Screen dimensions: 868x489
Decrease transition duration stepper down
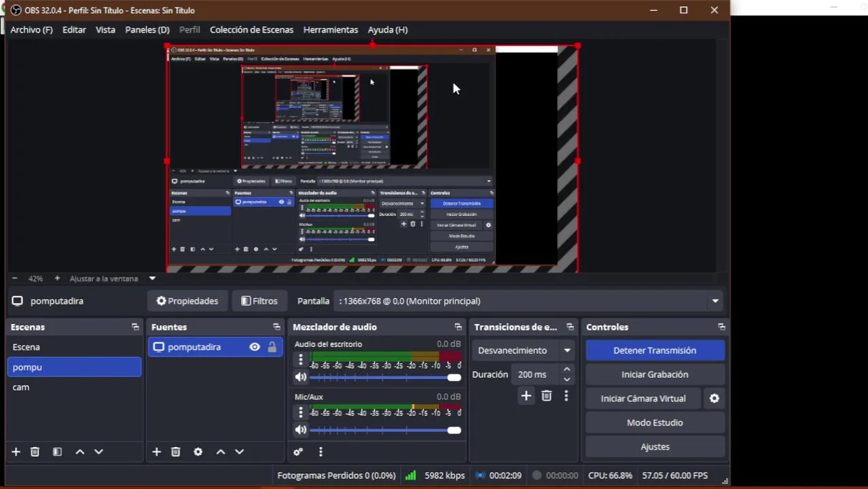pos(567,379)
